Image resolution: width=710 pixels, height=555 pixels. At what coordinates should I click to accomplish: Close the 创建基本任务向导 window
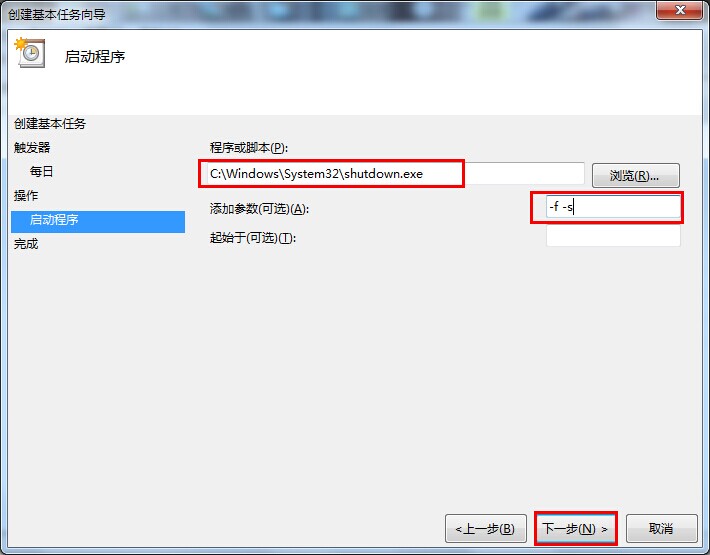pyautogui.click(x=679, y=10)
